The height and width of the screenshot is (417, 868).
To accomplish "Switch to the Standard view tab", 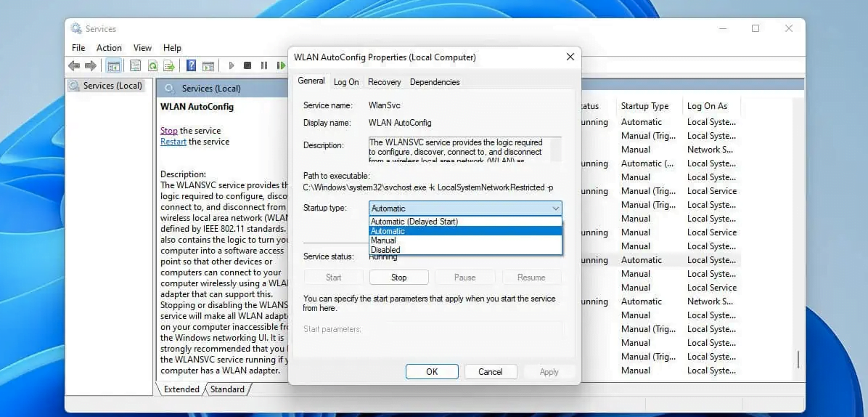I will (x=227, y=389).
